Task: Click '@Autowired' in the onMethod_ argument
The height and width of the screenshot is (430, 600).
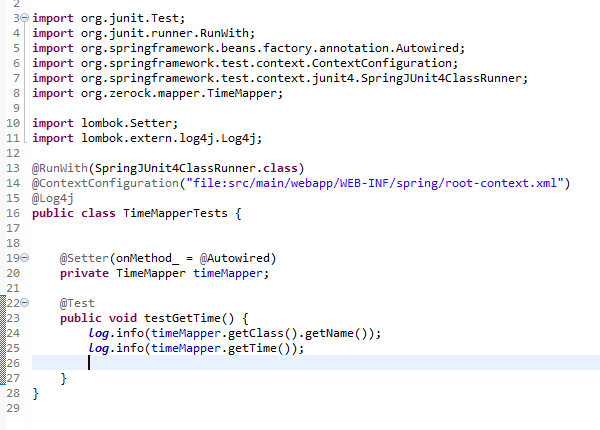Action: coord(235,258)
